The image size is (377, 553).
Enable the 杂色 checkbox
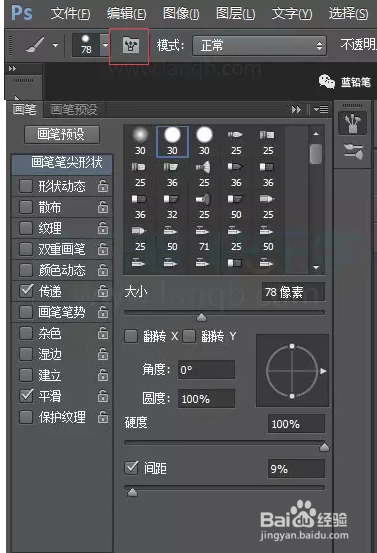click(26, 333)
